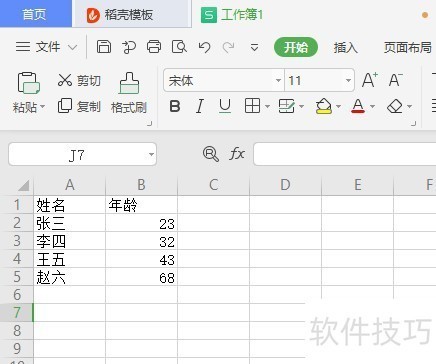Image resolution: width=436 pixels, height=364 pixels.
Task: Click cell with value 43
Action: 142,259
